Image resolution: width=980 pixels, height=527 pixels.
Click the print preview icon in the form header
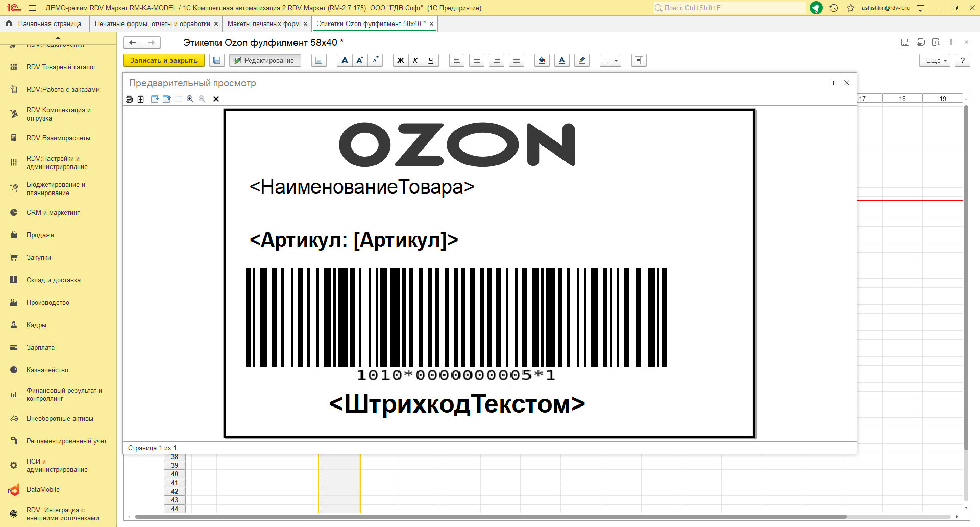coord(936,42)
